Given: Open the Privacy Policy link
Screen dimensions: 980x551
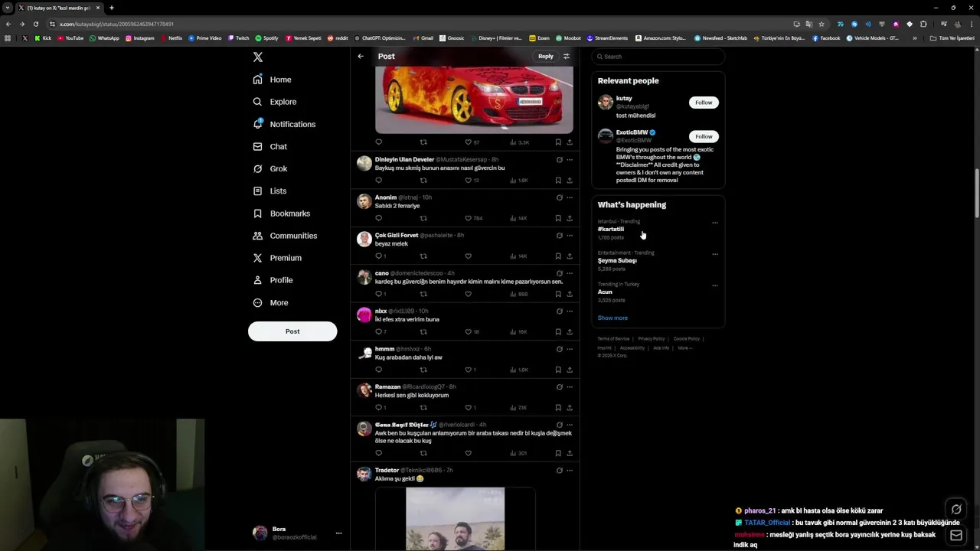Looking at the screenshot, I should (652, 338).
